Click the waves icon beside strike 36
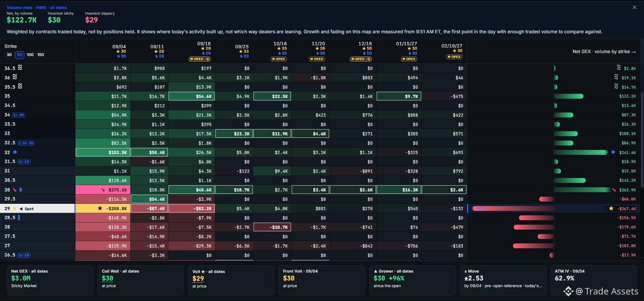 [15, 77]
